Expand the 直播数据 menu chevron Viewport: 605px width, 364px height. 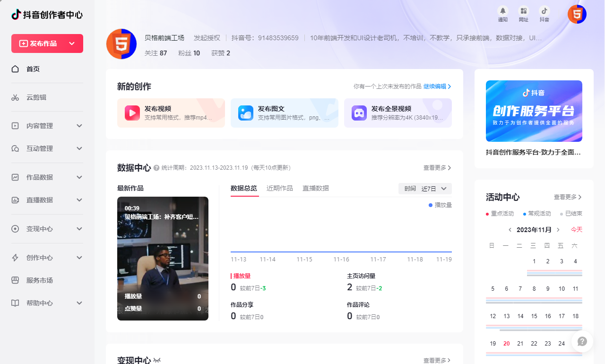click(x=79, y=200)
